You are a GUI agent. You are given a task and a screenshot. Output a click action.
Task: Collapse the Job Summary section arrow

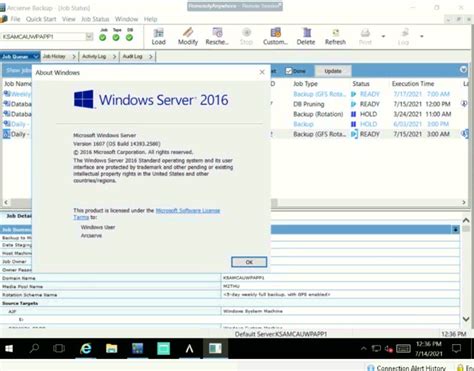click(x=455, y=229)
